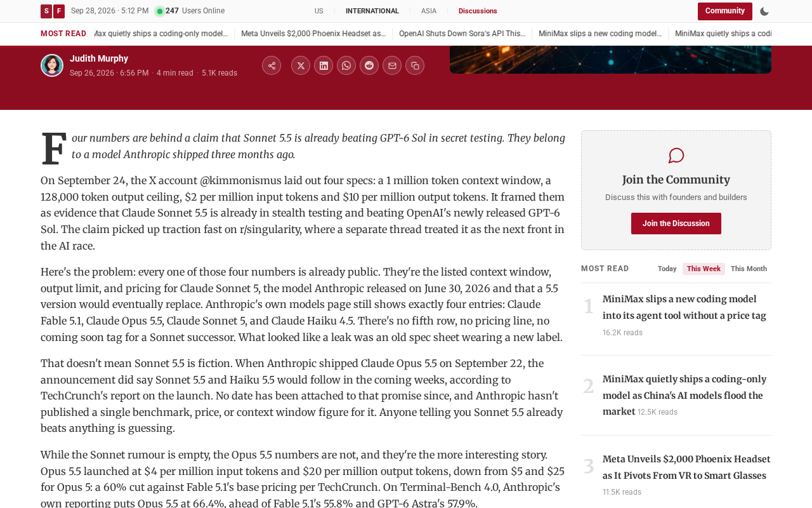Share article via WhatsApp
Image resolution: width=812 pixels, height=508 pixels.
(346, 65)
